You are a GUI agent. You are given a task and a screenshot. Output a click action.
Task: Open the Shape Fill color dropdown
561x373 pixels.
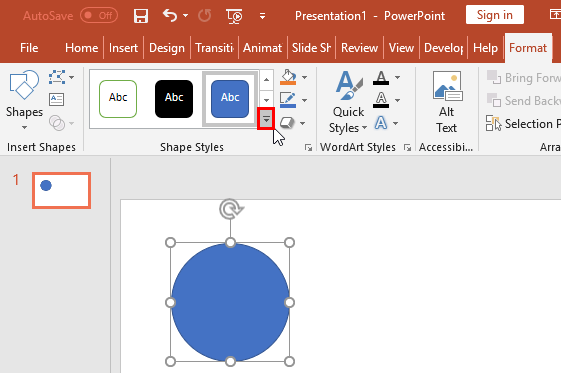tap(304, 77)
